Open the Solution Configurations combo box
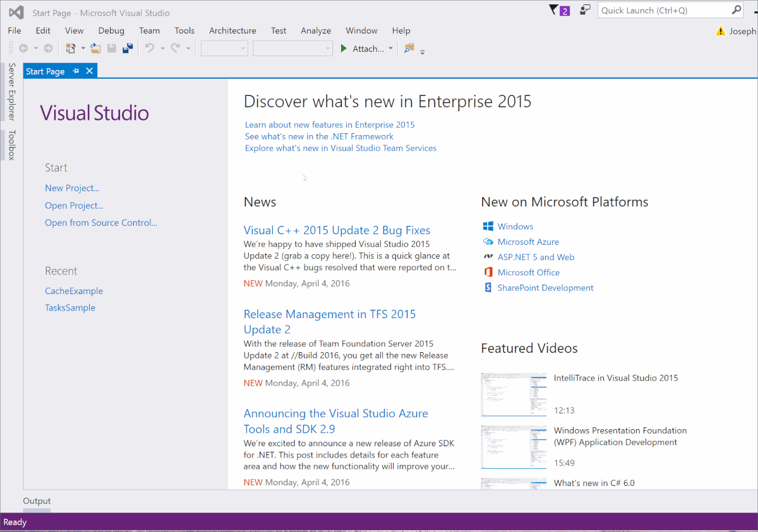 tap(224, 49)
